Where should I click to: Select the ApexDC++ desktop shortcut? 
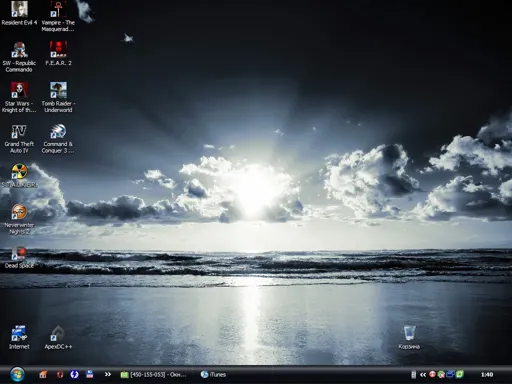[x=58, y=337]
